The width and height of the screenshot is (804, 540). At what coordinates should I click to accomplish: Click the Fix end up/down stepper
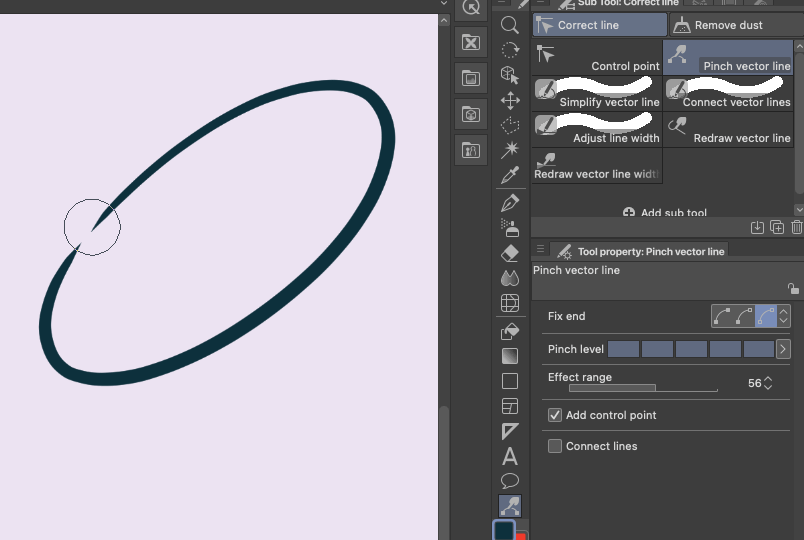point(783,316)
